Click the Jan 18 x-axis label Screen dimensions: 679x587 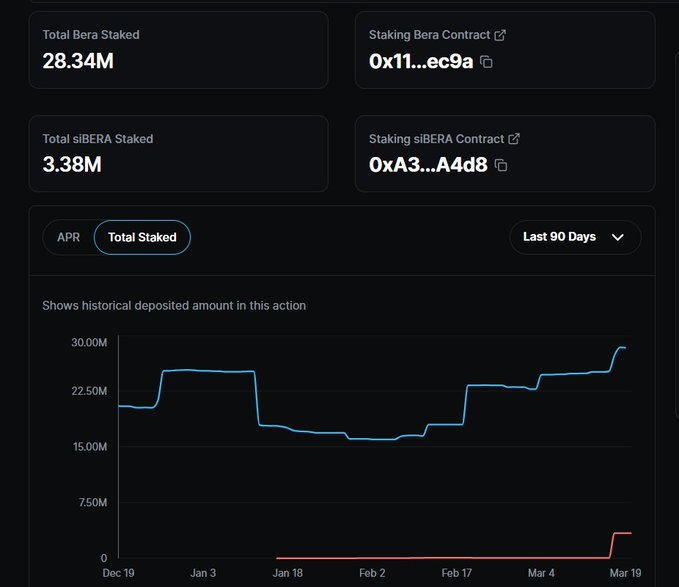[x=288, y=573]
